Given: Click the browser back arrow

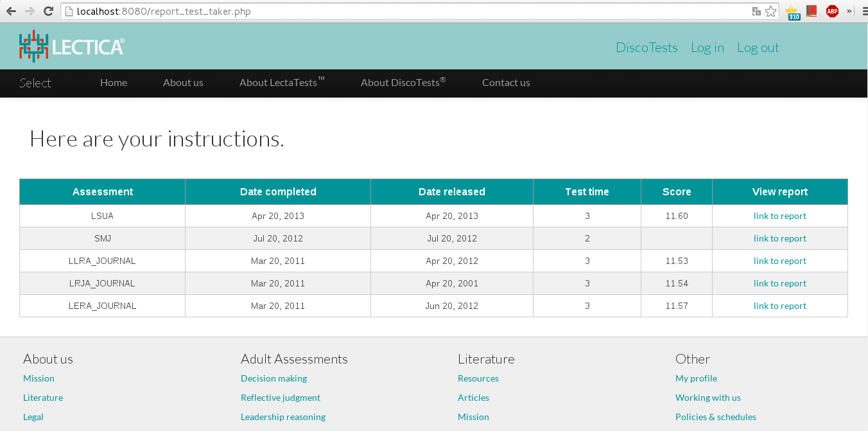Looking at the screenshot, I should (x=11, y=11).
